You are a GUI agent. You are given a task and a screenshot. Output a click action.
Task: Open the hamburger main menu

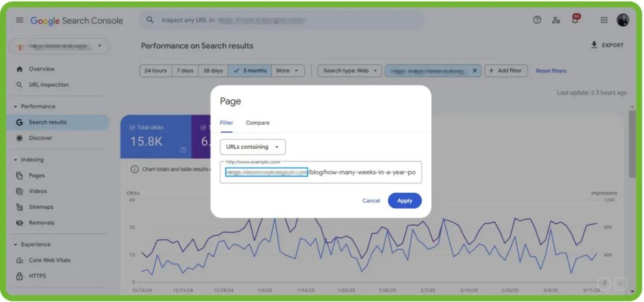(x=19, y=20)
